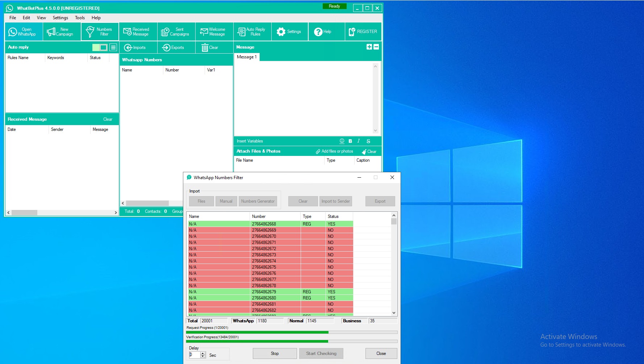Open Settings from the toolbar gear icon

click(289, 32)
